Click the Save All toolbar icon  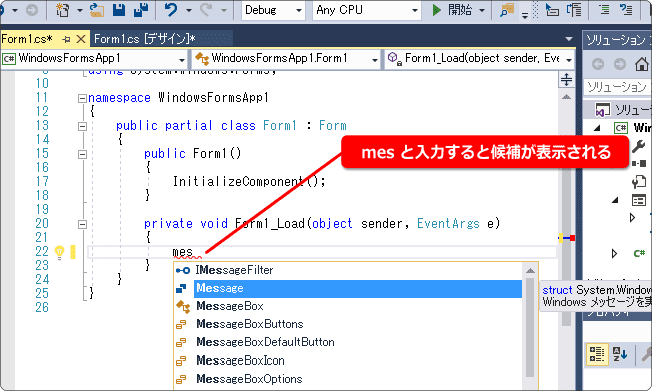tap(141, 10)
